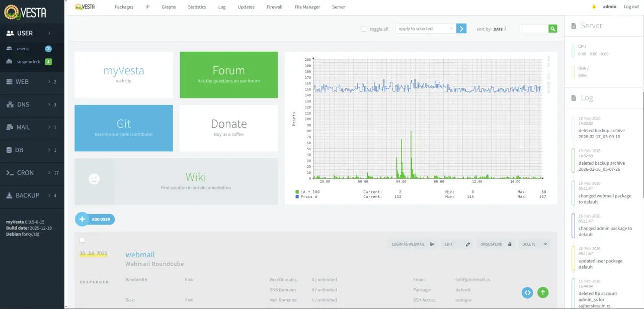Click the search input field
644x309 pixels.
534,29
